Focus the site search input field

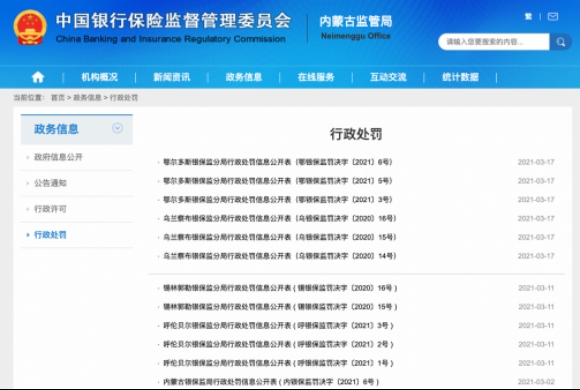click(494, 42)
